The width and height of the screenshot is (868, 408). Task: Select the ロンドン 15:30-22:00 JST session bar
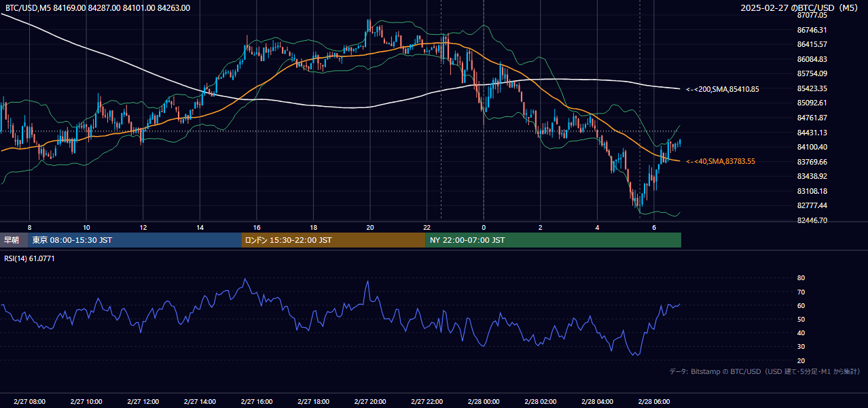(x=333, y=240)
